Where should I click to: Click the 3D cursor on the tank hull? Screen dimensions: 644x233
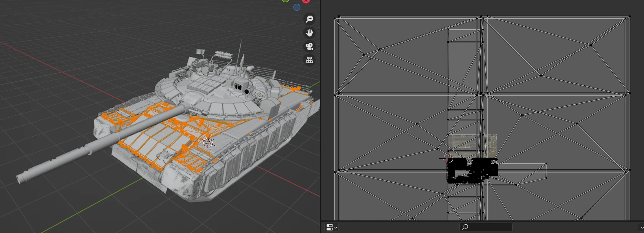pos(208,142)
